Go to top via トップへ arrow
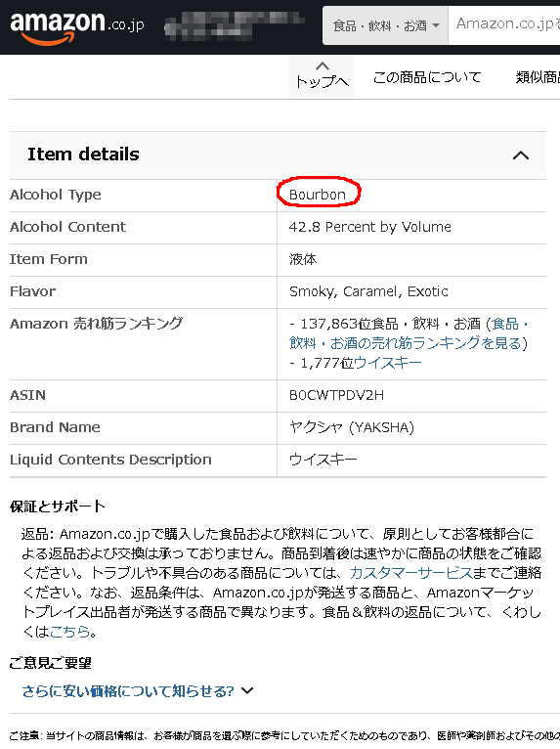The height and width of the screenshot is (749, 560). pos(322,76)
